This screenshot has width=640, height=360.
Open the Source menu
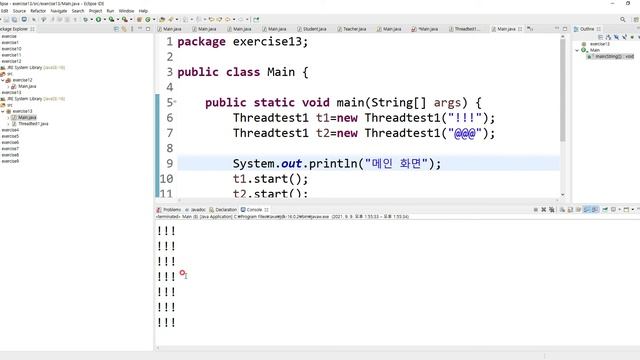click(x=19, y=11)
